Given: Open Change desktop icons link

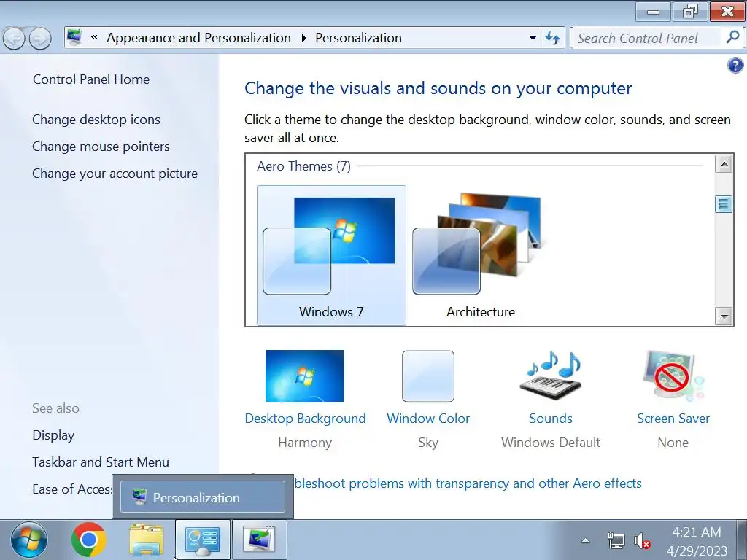Looking at the screenshot, I should (x=96, y=120).
